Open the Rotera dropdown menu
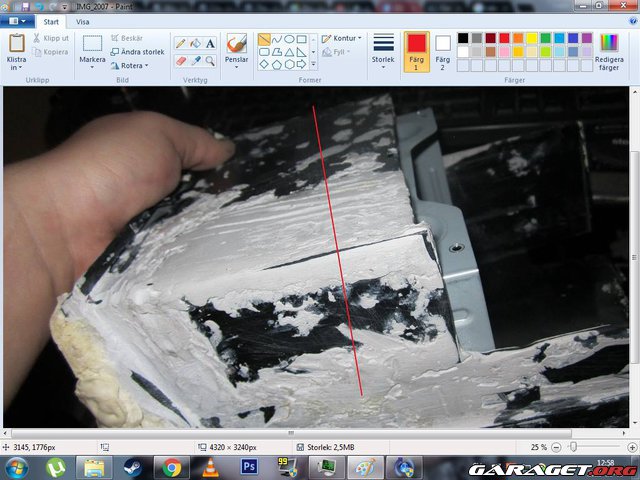 [x=128, y=66]
